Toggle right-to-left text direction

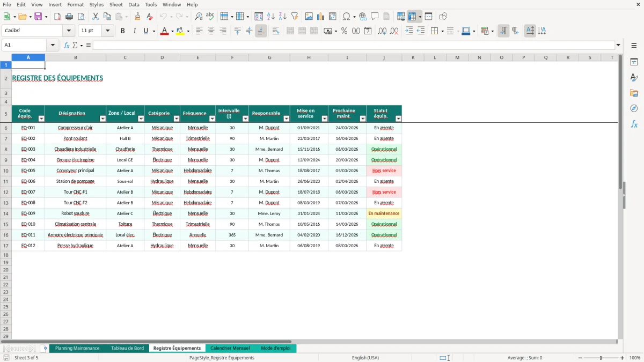click(x=515, y=31)
